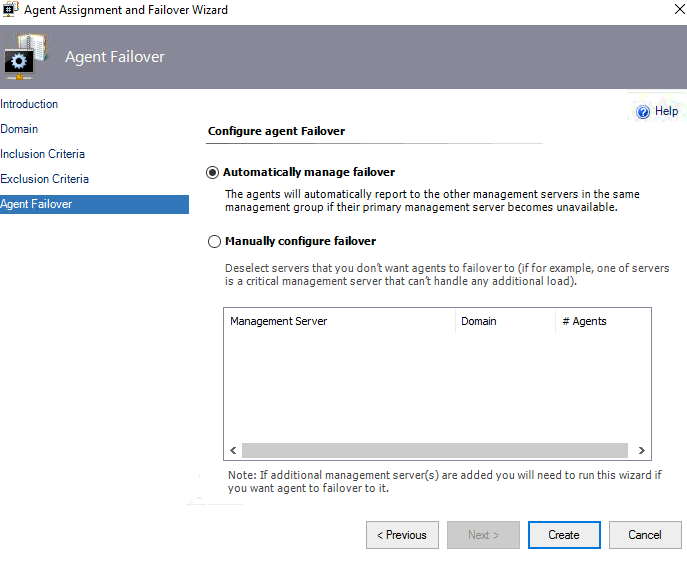Viewport: 687px width, 573px height.
Task: Open the Inclusion Criteria step
Action: pos(42,154)
